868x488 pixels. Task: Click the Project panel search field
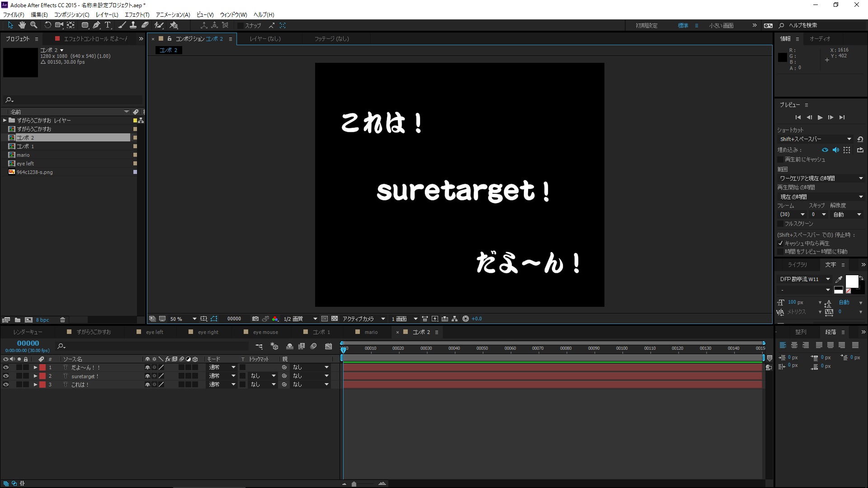(72, 100)
